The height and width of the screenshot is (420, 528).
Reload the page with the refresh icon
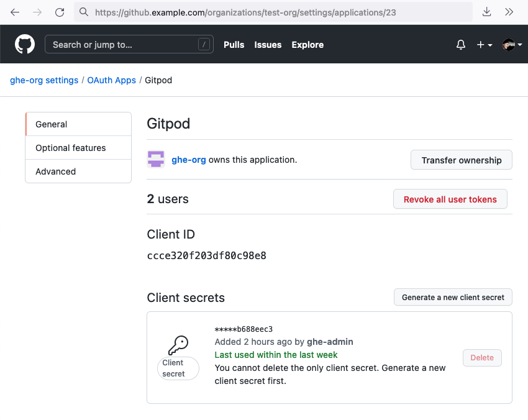click(x=59, y=11)
